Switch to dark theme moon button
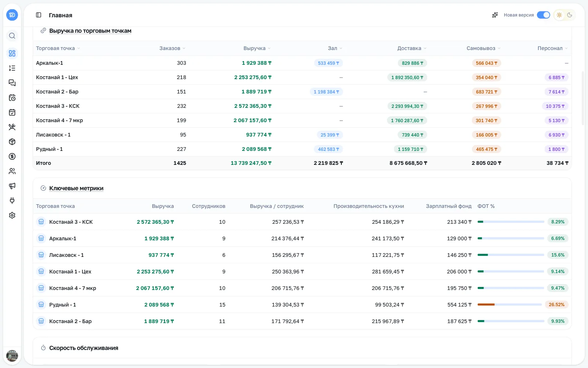588x368 pixels. tap(570, 15)
